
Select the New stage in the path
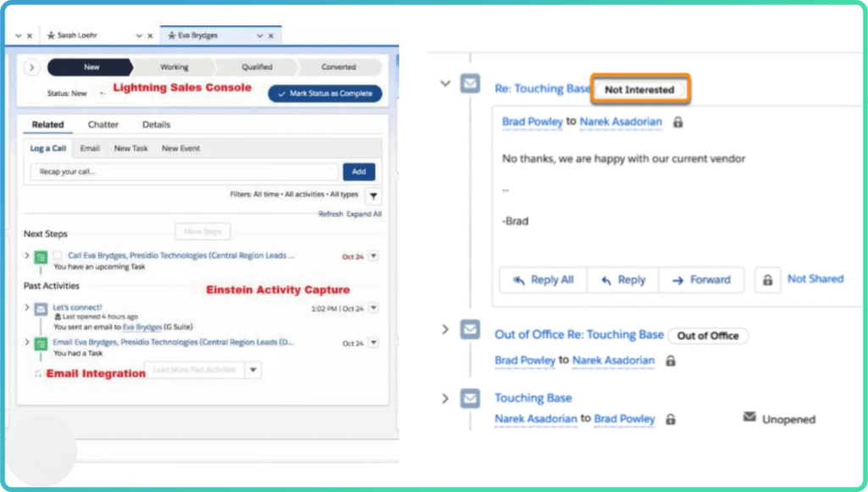pyautogui.click(x=90, y=67)
